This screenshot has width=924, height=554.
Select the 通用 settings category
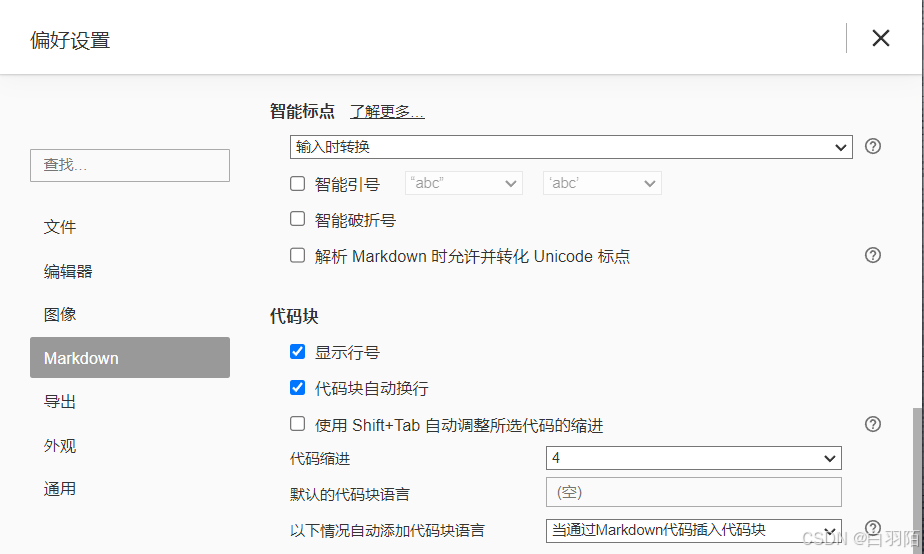[130, 489]
